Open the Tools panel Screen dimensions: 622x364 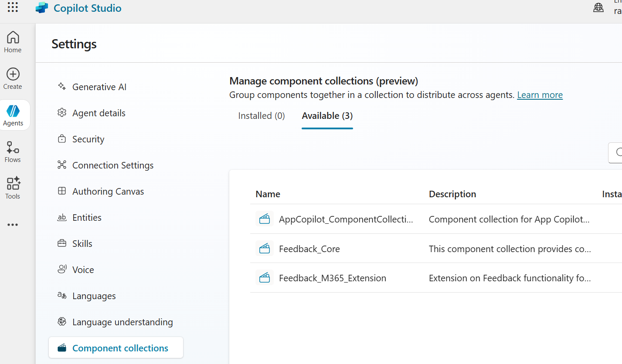pos(12,187)
